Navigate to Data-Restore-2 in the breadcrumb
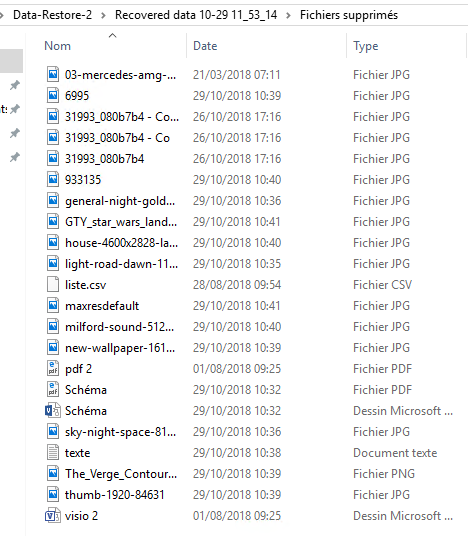The image size is (468, 536). [x=52, y=15]
